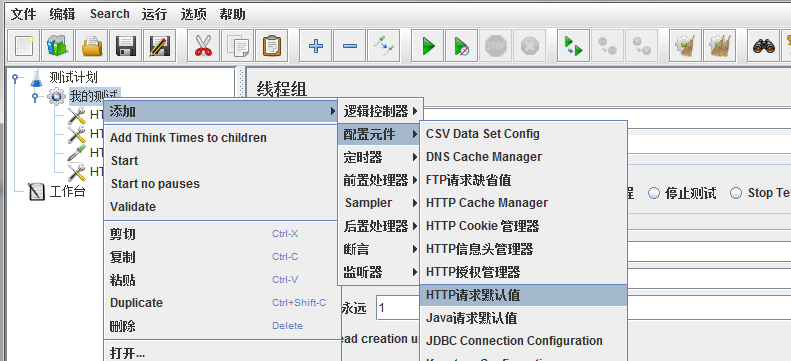791x361 pixels.
Task: Expand the 配置元件 submenu
Action: pyautogui.click(x=380, y=134)
